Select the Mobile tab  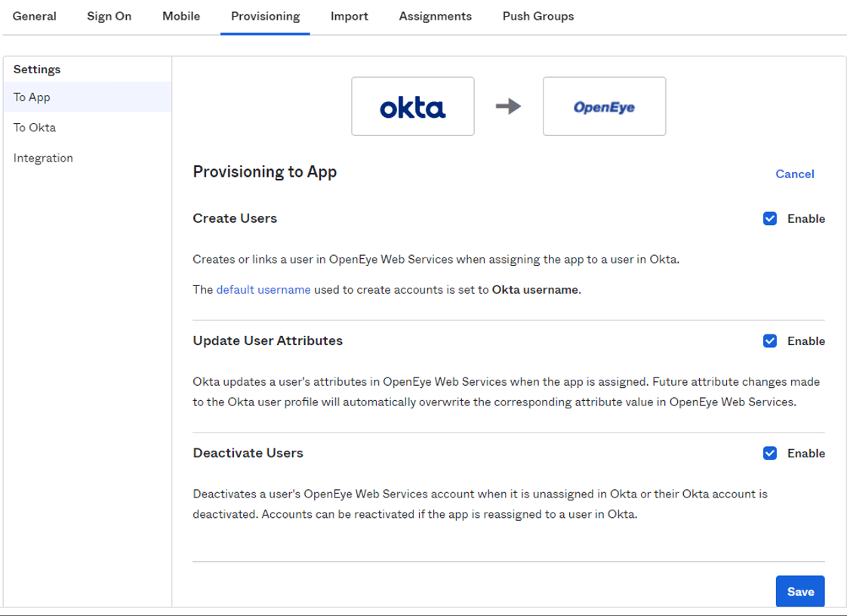point(180,16)
